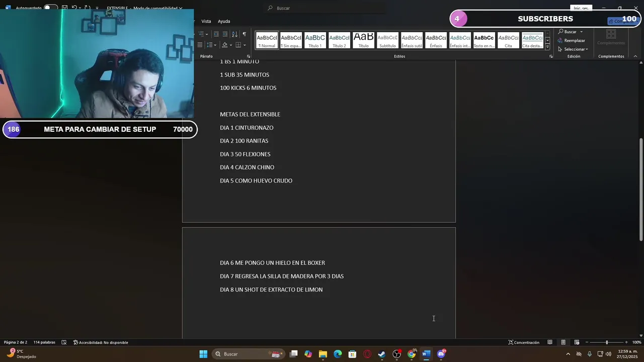Click the Multilevel List icon
Screen dimensions: 644x362
tap(200, 34)
